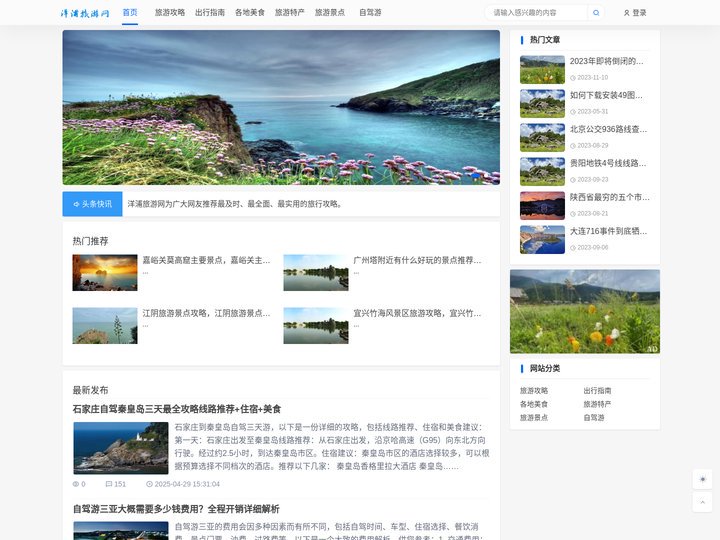Click the back-to-top arrow button
Viewport: 720px width, 540px height.
click(702, 502)
